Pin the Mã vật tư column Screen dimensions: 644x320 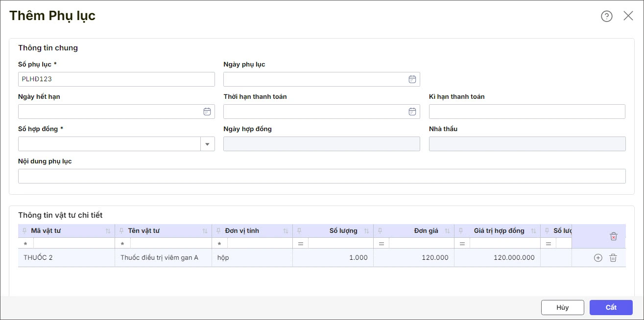[24, 231]
